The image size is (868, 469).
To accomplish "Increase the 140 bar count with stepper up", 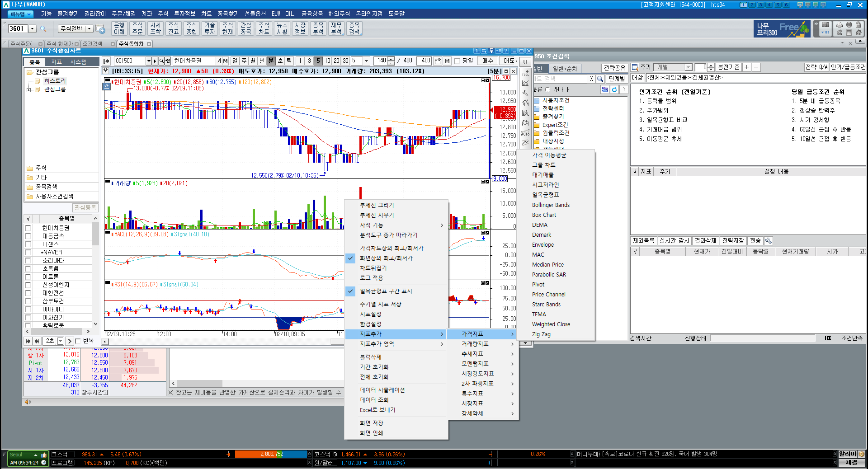I will [392, 59].
